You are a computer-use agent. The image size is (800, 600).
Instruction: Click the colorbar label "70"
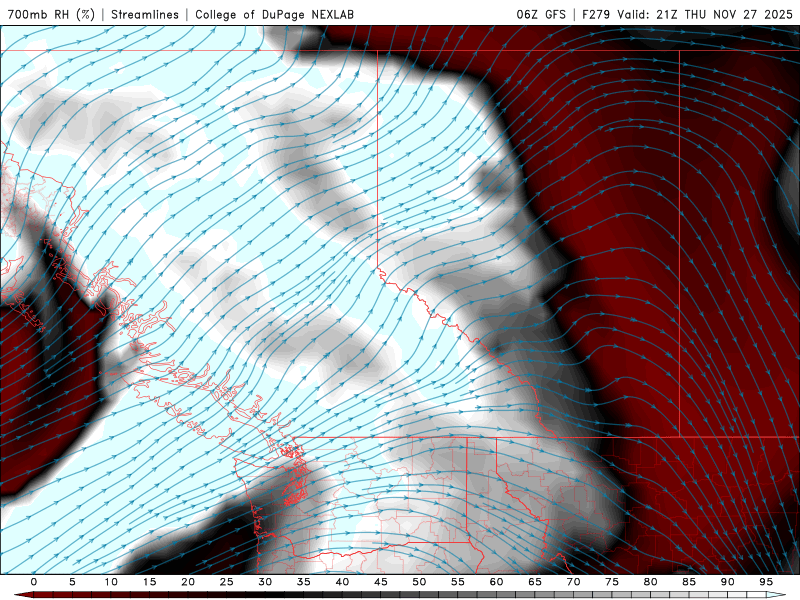[573, 582]
